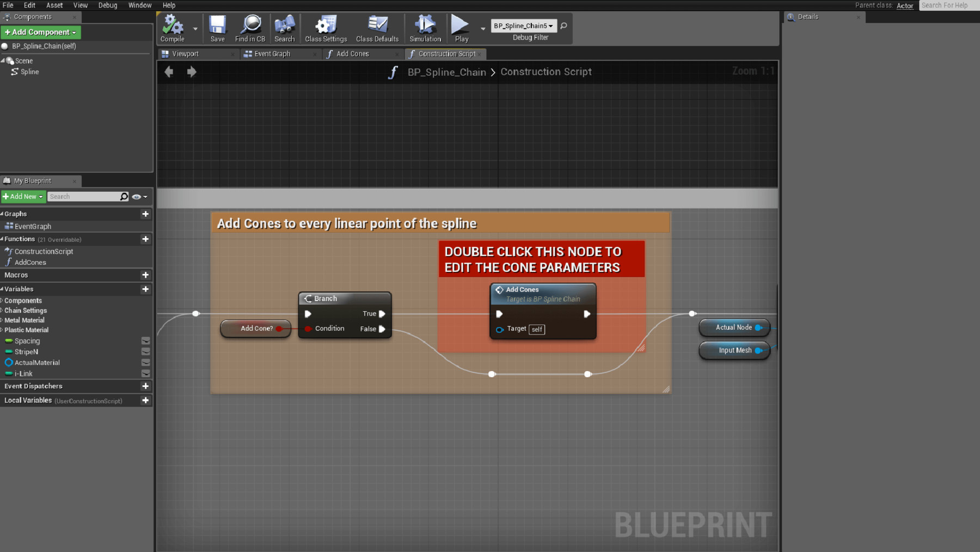Compile the blueprint
The width and height of the screenshot is (980, 552).
(172, 27)
